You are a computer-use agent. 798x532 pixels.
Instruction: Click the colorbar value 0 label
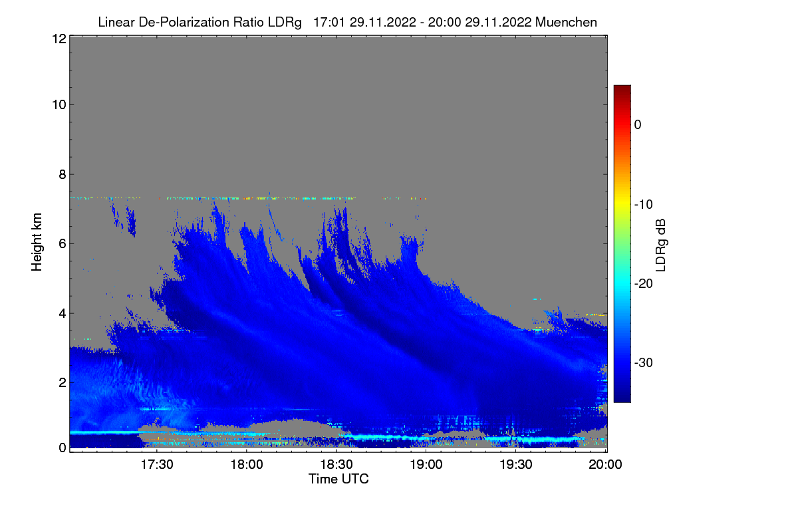coord(638,124)
